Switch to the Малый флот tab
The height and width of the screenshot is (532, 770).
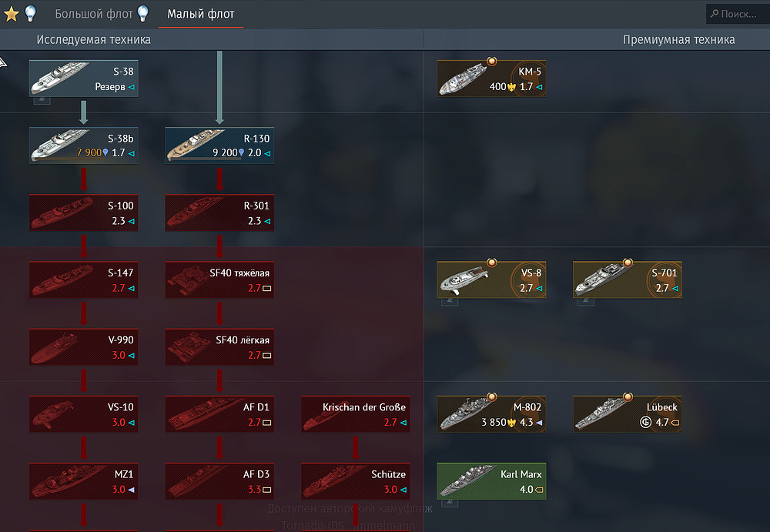click(201, 14)
